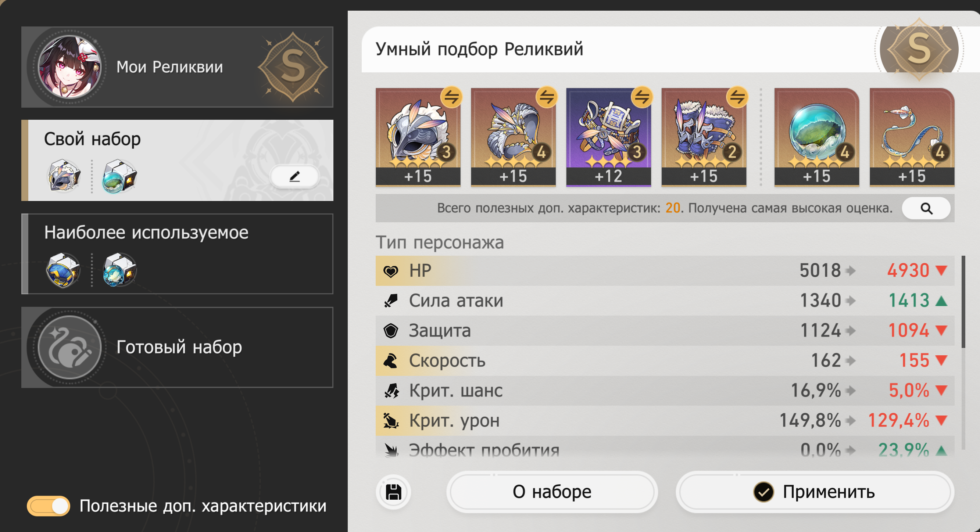
Task: Click the О наборе button
Action: coord(552,492)
